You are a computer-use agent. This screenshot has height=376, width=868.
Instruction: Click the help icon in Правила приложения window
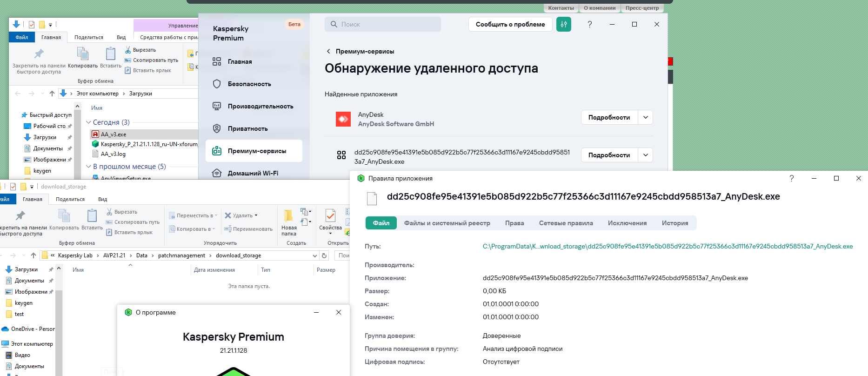point(792,178)
